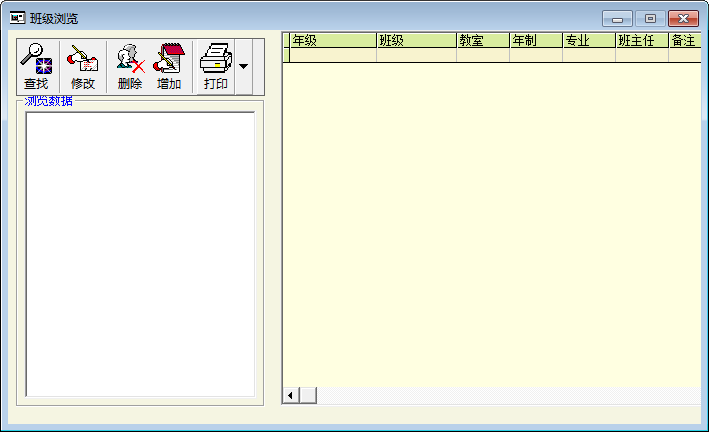Close the 班级浏览 window
This screenshot has height=432, width=709.
683,19
